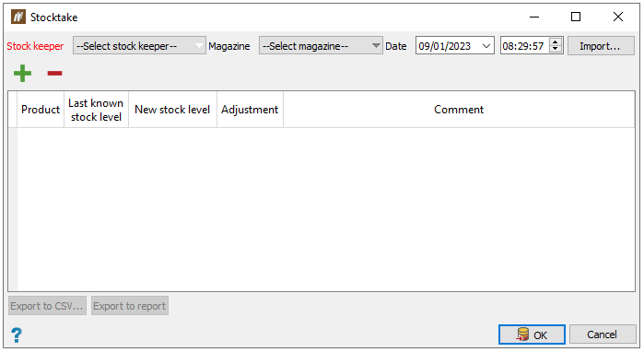The height and width of the screenshot is (352, 644).
Task: Increase time with the up spinner arrow
Action: (556, 41)
